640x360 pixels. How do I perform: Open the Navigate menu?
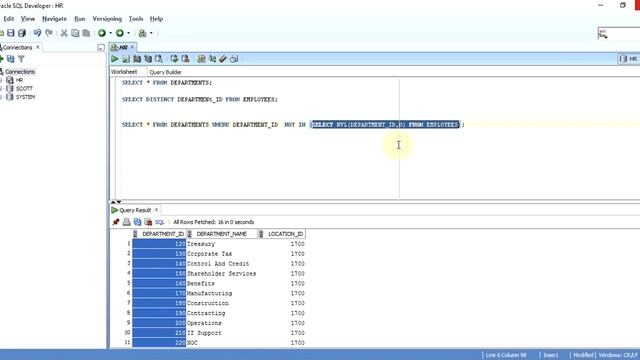pyautogui.click(x=54, y=19)
